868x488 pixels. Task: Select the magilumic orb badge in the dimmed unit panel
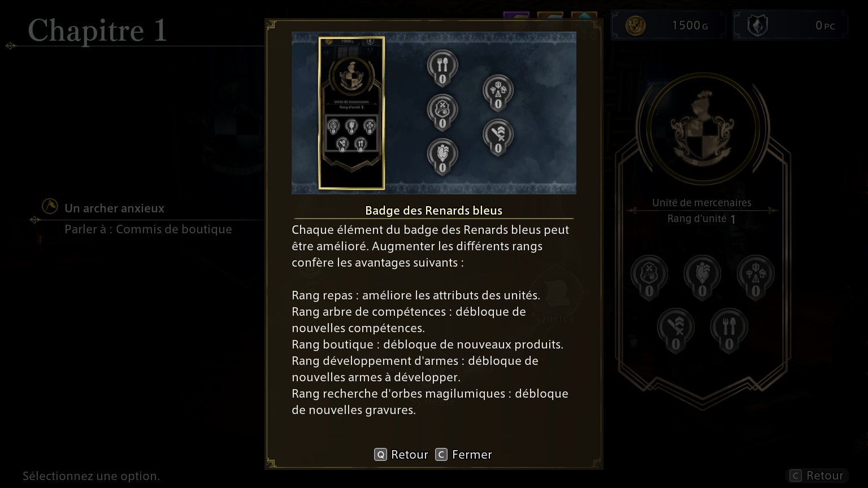702,278
